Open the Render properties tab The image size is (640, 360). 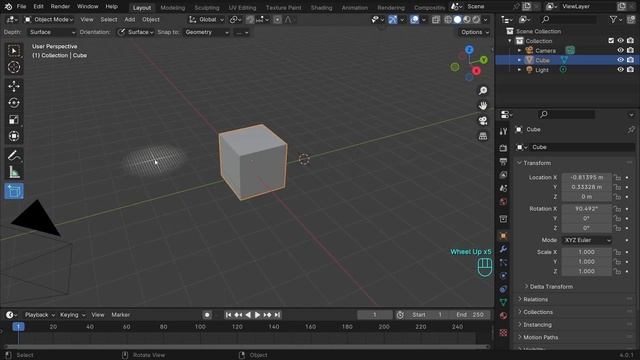(x=503, y=148)
